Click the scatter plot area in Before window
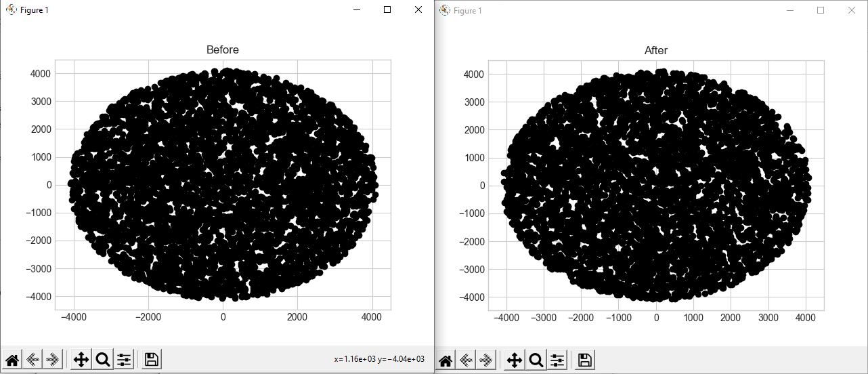Screen dimensions: 868x374 [x=223, y=185]
